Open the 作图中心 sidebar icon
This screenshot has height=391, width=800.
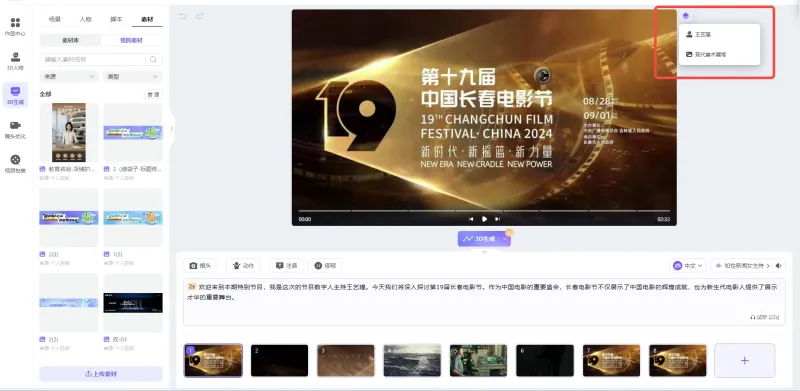pos(15,27)
